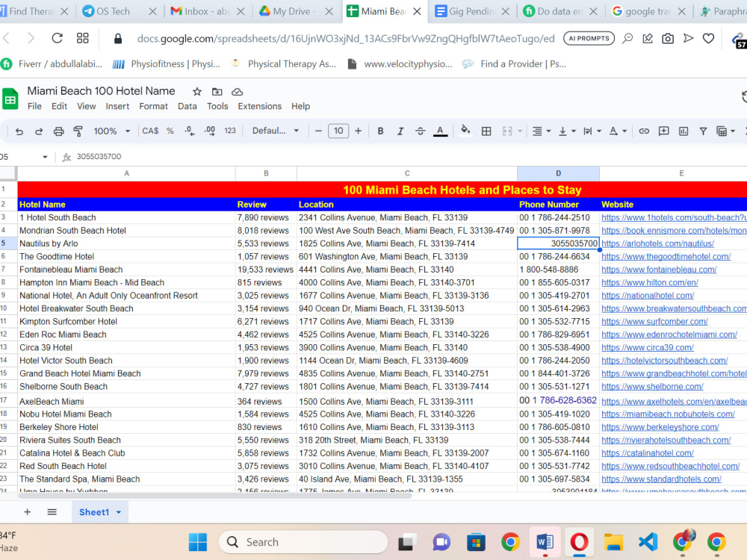This screenshot has height=560, width=747.
Task: Format as percent using % icon
Action: pos(170,131)
